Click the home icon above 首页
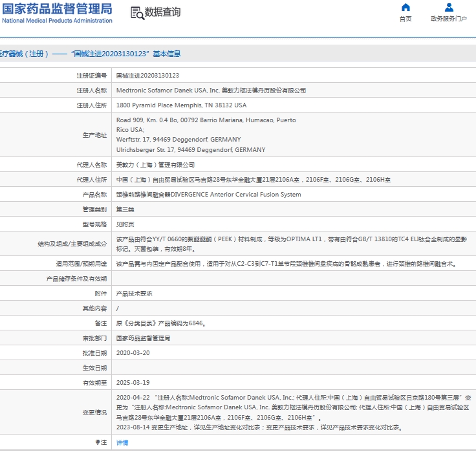The width and height of the screenshot is (476, 452). (x=406, y=8)
